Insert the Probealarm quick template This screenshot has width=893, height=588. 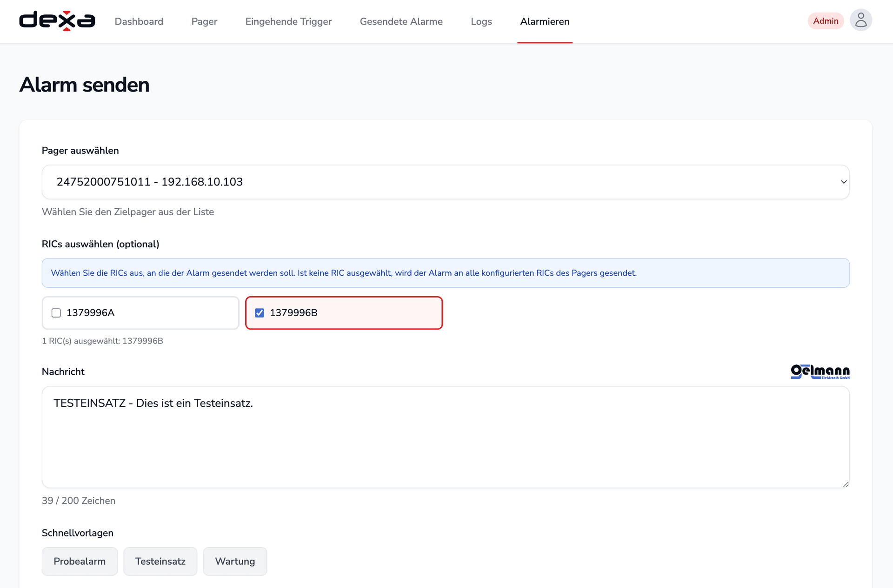(x=80, y=561)
